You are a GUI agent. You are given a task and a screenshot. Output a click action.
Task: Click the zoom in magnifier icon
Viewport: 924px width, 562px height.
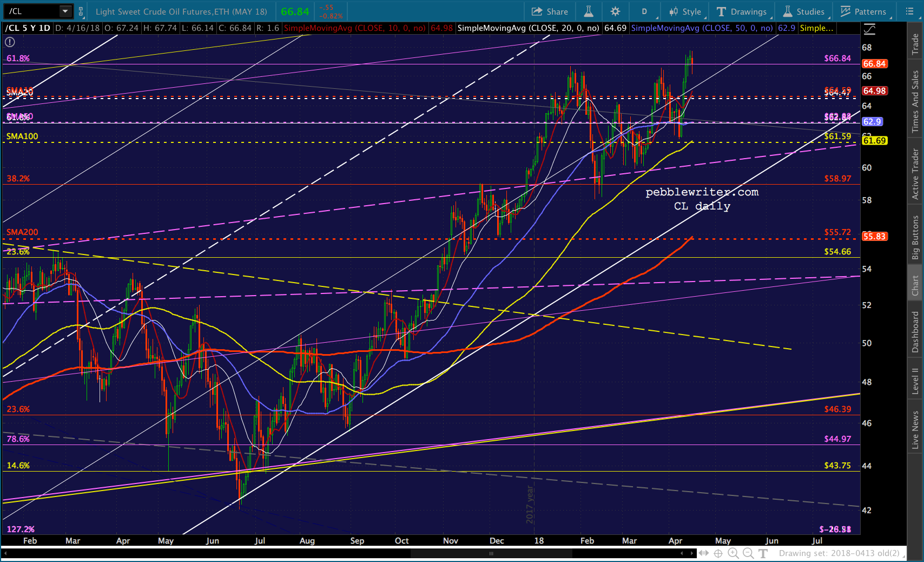733,553
